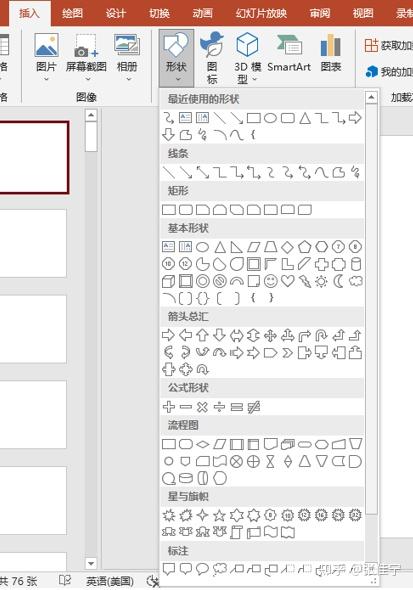Choose the flowchart magnetic disk shape
This screenshot has width=413, height=590.
[185, 478]
